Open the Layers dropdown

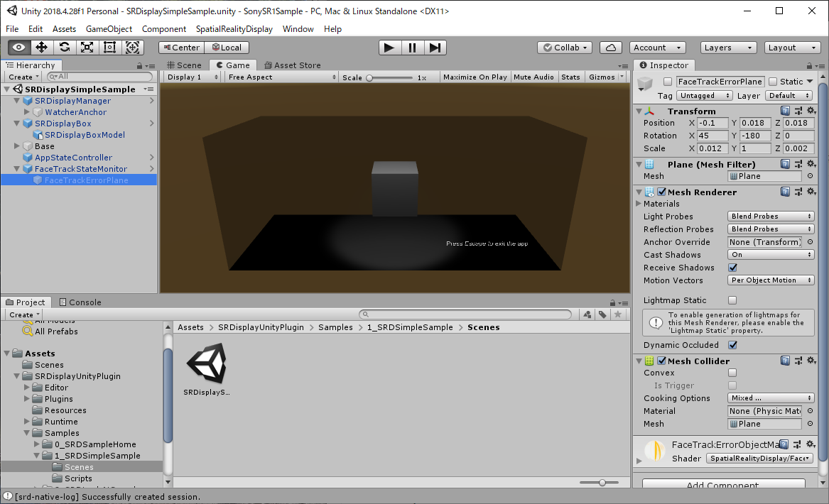729,48
